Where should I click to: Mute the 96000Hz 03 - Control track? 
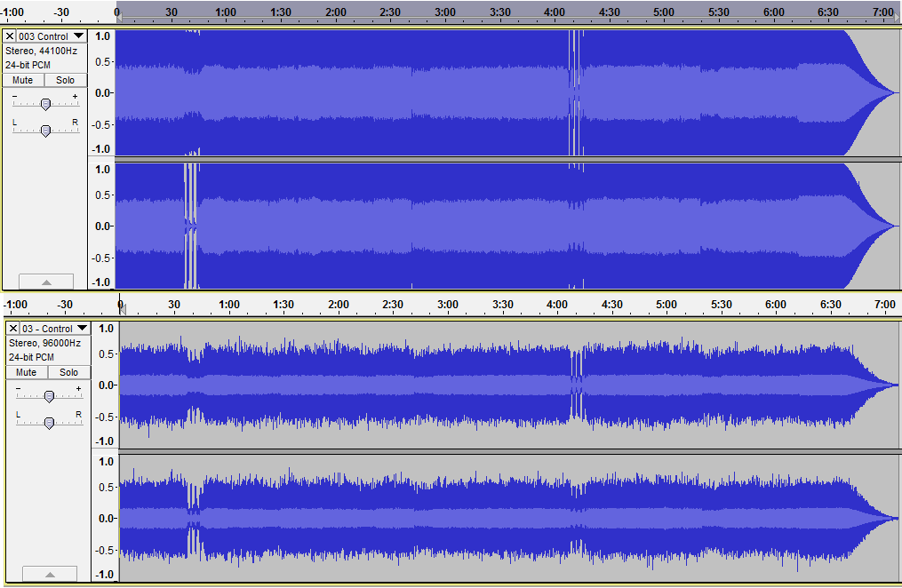click(x=26, y=372)
